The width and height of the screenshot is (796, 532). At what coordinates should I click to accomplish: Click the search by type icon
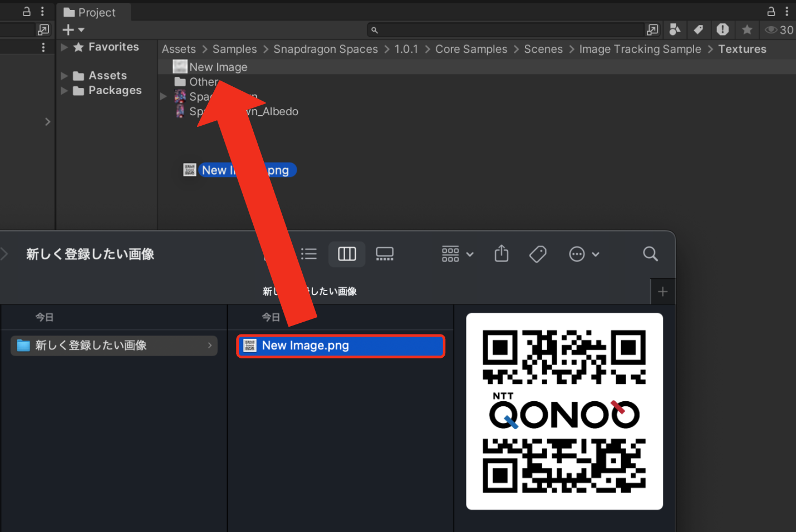pyautogui.click(x=675, y=29)
